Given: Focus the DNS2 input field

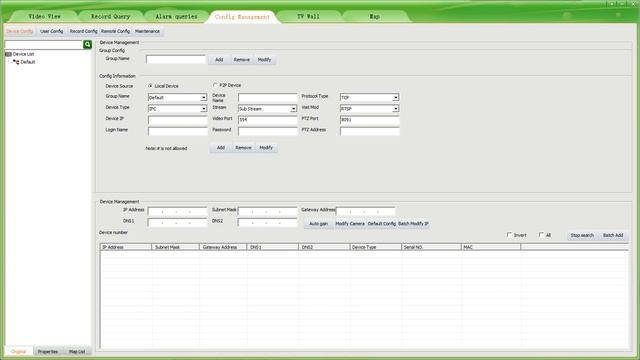Looking at the screenshot, I should pyautogui.click(x=268, y=222).
